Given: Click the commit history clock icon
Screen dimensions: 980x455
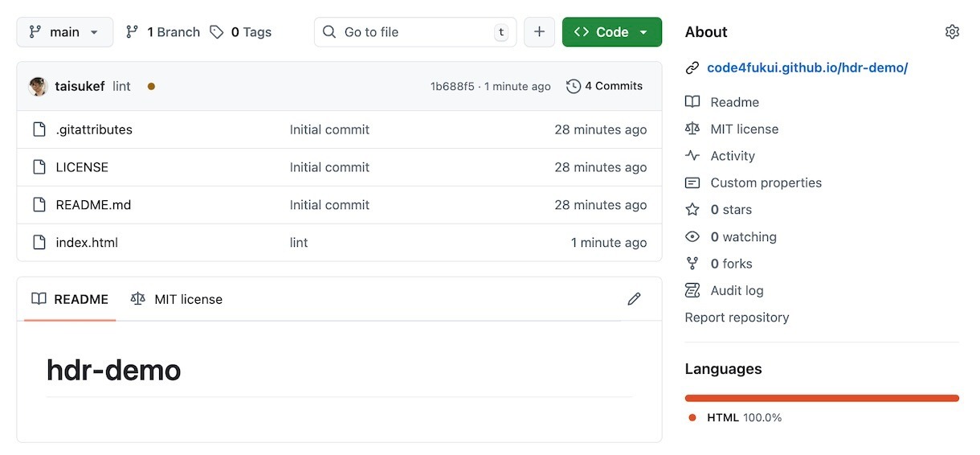Looking at the screenshot, I should [x=574, y=86].
